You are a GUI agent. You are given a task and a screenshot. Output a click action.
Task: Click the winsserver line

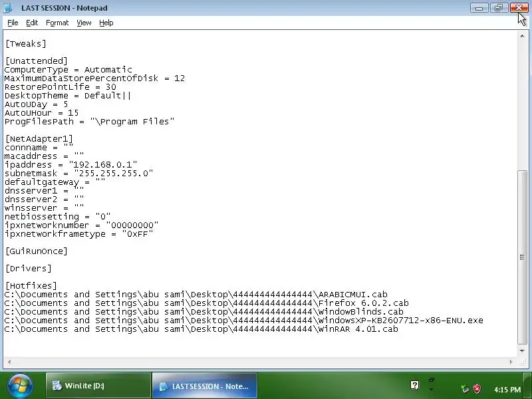(x=44, y=208)
